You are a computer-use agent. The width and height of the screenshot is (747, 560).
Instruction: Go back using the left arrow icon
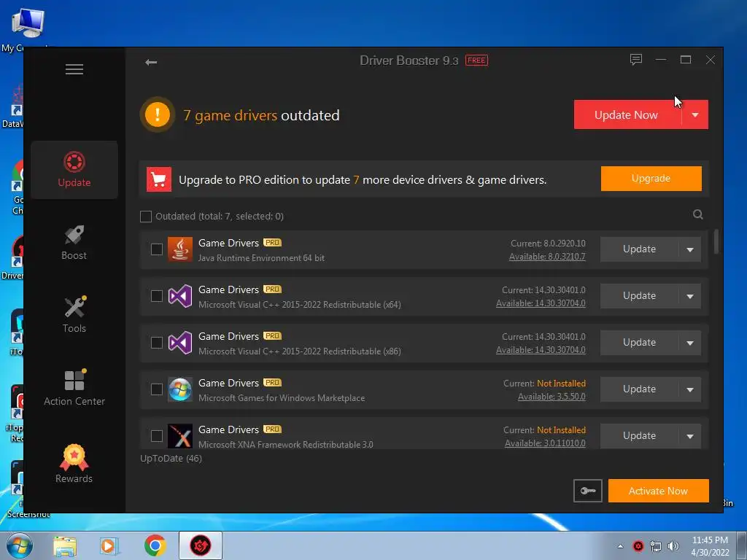pyautogui.click(x=151, y=63)
